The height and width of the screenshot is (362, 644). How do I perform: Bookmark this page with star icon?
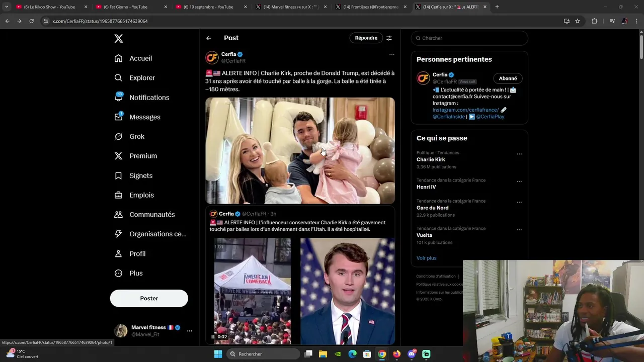click(x=578, y=21)
